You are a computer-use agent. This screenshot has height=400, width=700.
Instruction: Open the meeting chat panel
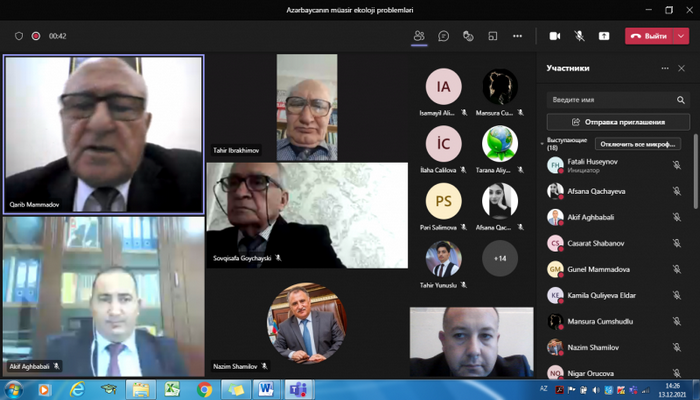pyautogui.click(x=443, y=36)
